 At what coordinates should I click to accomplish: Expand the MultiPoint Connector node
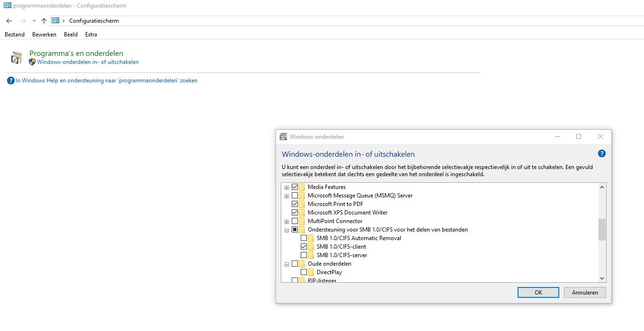(286, 221)
